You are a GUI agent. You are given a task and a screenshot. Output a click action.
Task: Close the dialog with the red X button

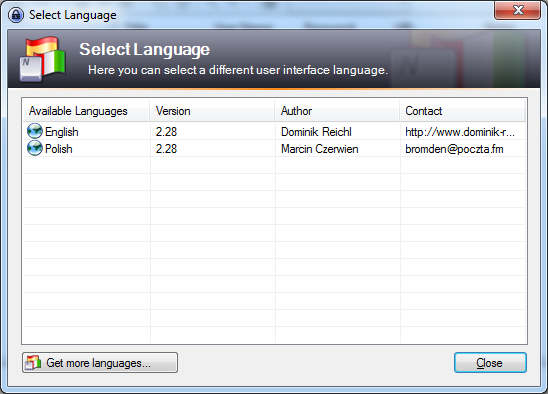[x=518, y=10]
